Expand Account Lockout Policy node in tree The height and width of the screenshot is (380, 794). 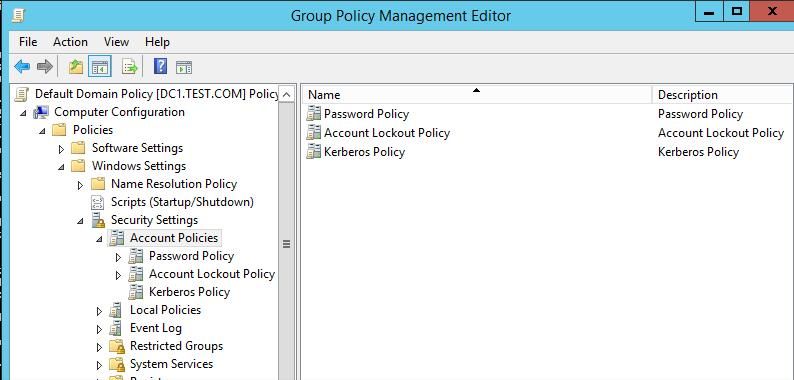pos(118,275)
